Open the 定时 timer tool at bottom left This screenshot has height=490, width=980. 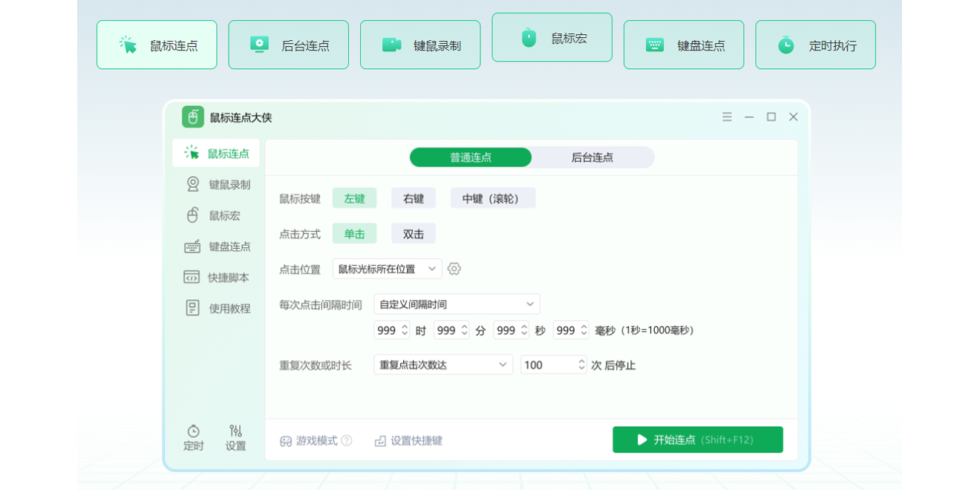192,438
